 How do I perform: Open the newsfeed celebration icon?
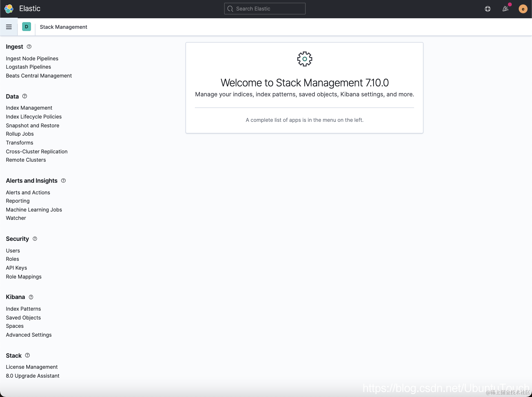click(x=505, y=9)
